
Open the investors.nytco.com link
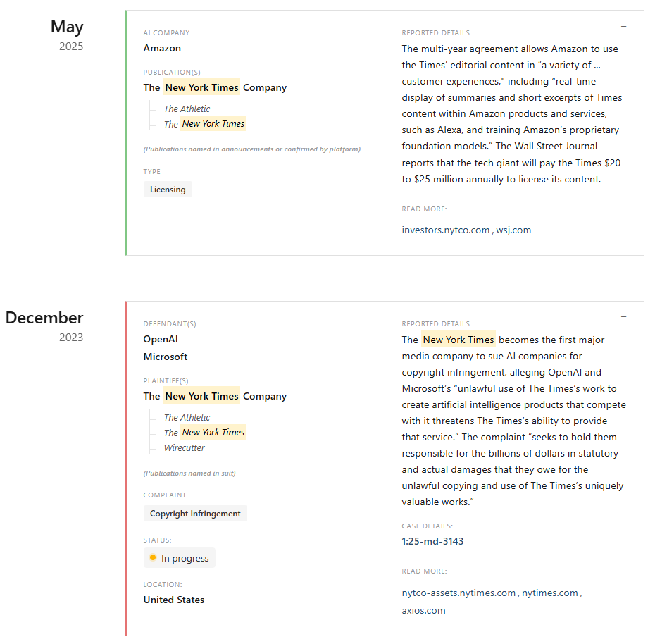coord(446,230)
